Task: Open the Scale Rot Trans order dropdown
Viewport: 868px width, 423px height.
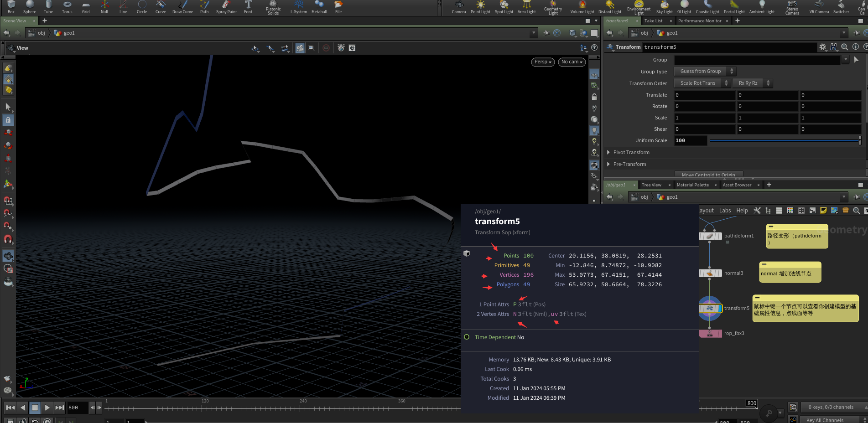Action: [702, 83]
